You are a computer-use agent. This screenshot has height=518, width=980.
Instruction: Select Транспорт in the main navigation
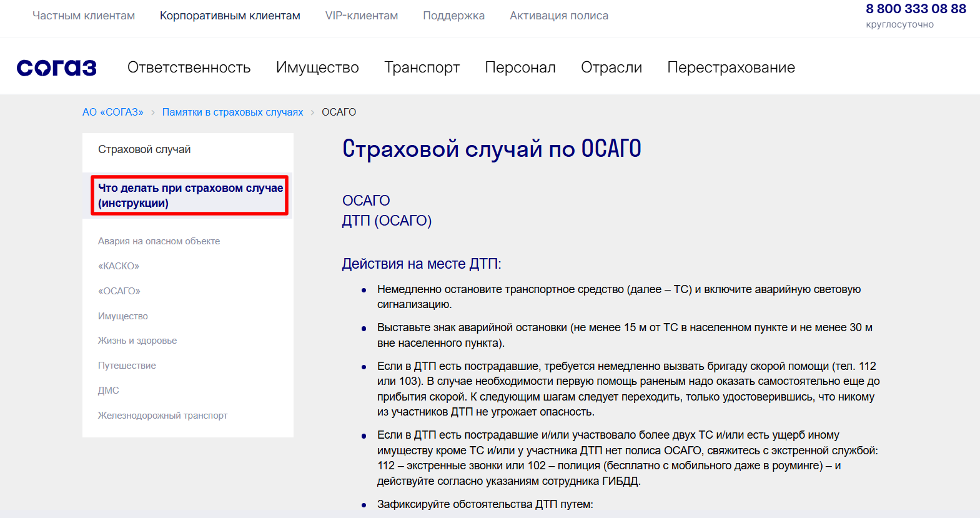[422, 67]
